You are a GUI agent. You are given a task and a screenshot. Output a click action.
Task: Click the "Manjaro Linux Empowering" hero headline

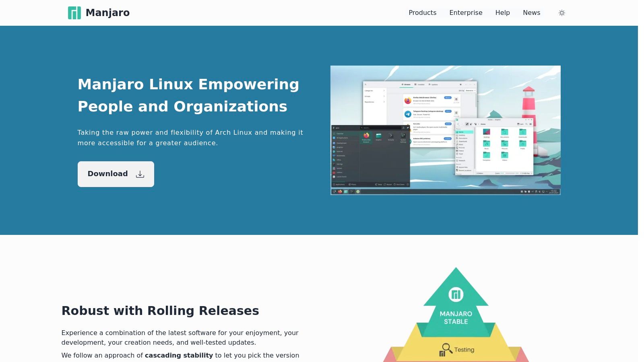[x=188, y=95]
